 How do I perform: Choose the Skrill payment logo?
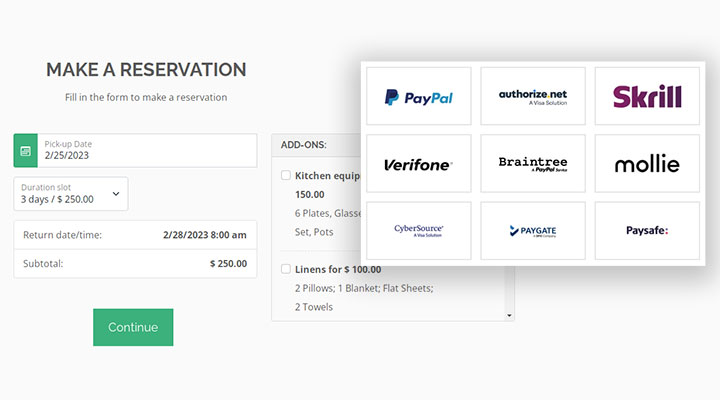647,96
